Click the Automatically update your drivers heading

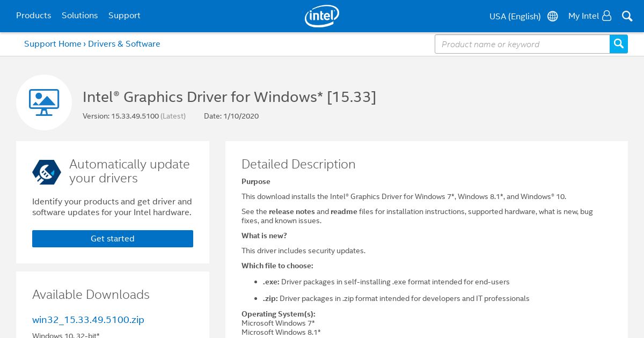[129, 171]
